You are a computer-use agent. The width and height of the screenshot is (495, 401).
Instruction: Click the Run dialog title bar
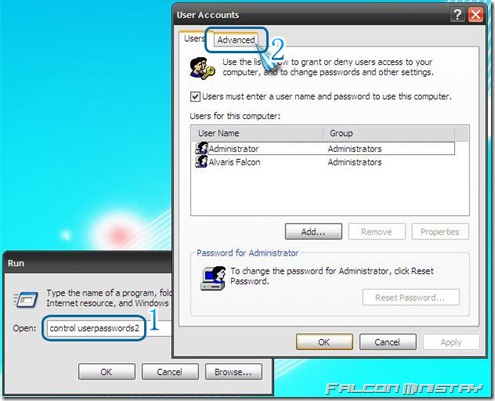[x=87, y=263]
